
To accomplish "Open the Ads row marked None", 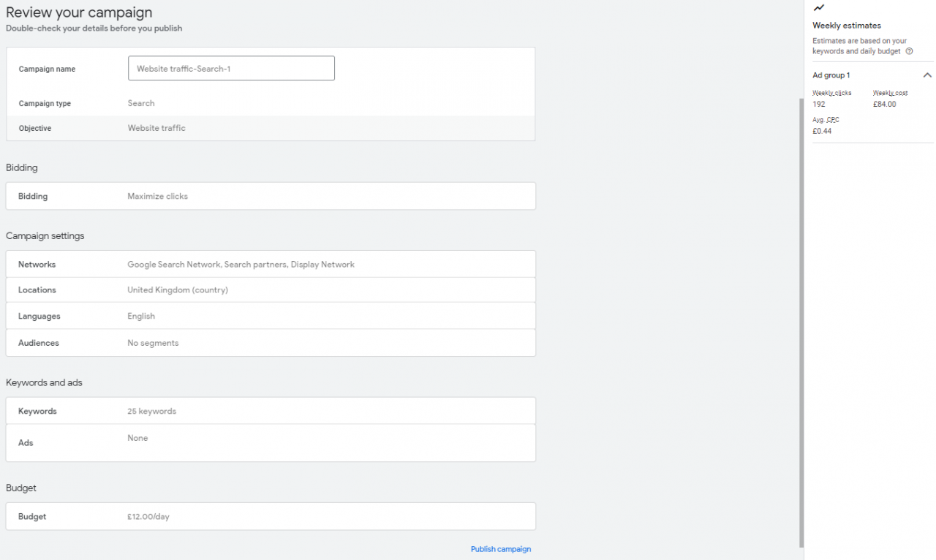I will 271,438.
